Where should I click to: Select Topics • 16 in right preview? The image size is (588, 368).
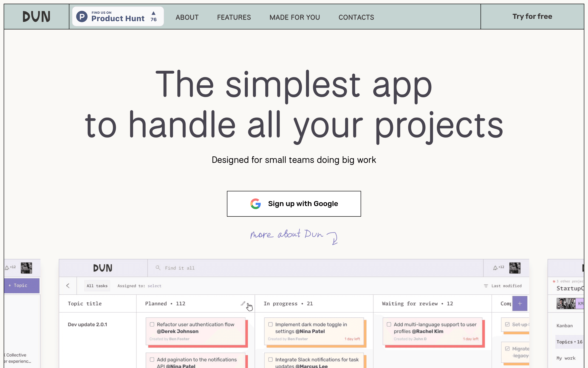click(x=569, y=342)
